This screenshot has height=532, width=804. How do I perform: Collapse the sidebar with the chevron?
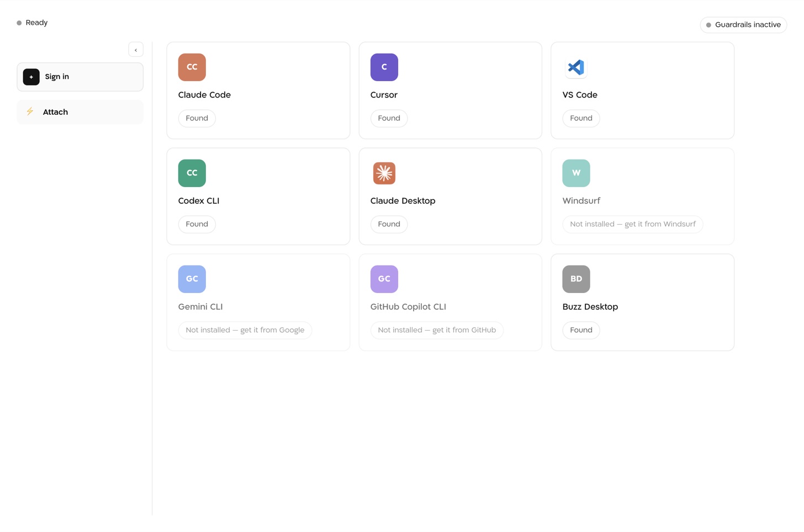[x=136, y=50]
